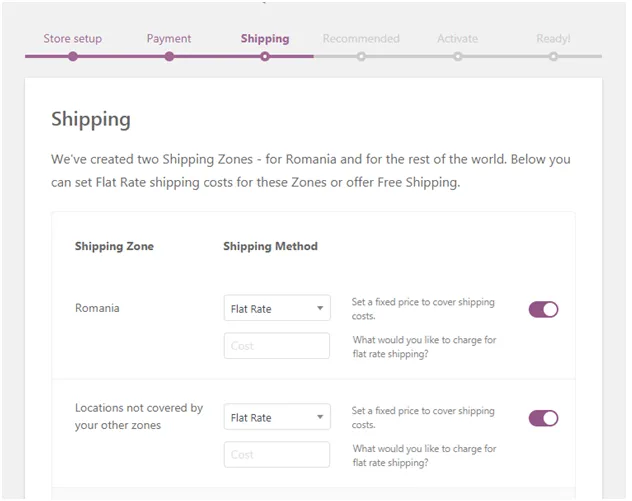Go to the Payment step
The height and width of the screenshot is (501, 632).
pos(169,39)
